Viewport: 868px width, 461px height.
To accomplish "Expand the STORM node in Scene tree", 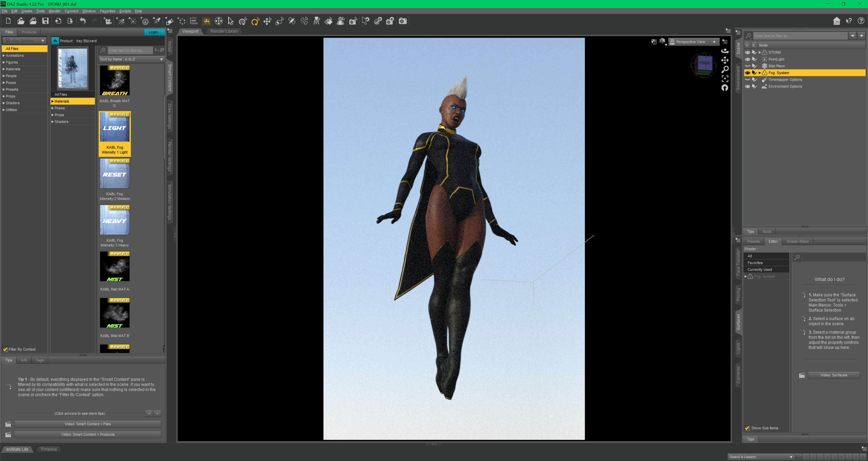I will tap(759, 53).
